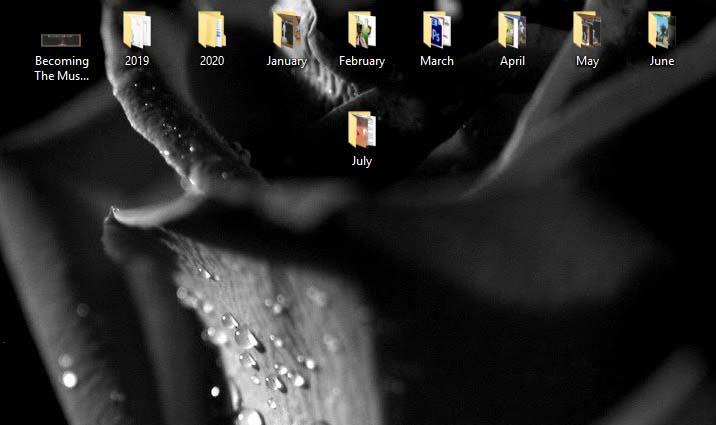Click the "May" text label
The width and height of the screenshot is (716, 425).
pos(587,61)
